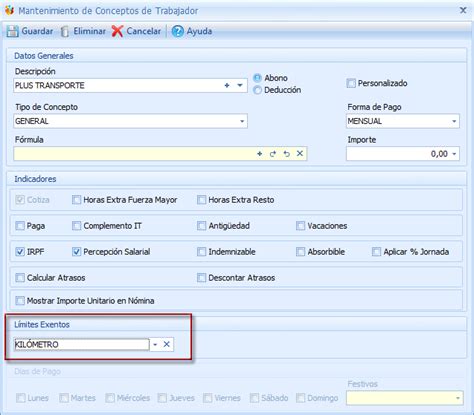Click the Guardar button label

tap(37, 31)
